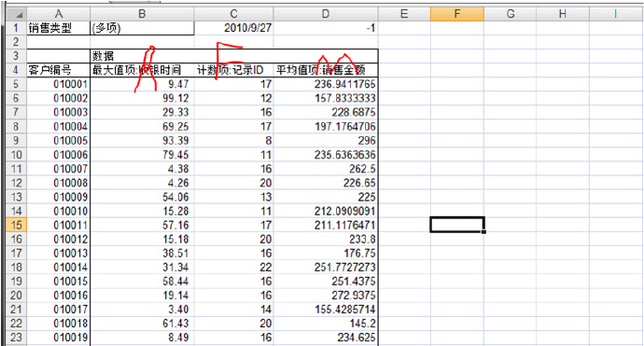Select customer number 010008
This screenshot has width=644, height=346.
(x=58, y=183)
